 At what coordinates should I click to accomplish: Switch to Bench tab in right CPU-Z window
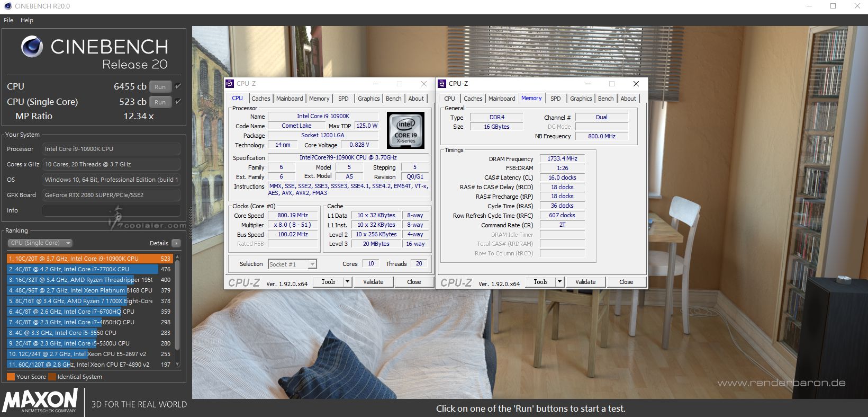pyautogui.click(x=605, y=99)
